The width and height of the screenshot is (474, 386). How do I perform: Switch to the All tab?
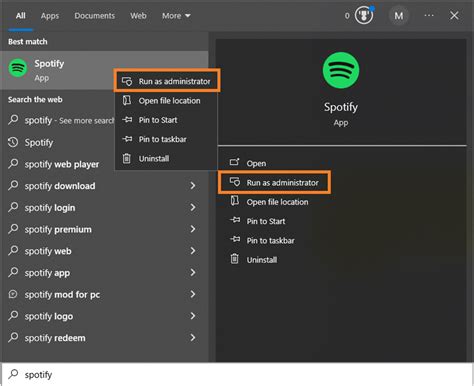[21, 16]
